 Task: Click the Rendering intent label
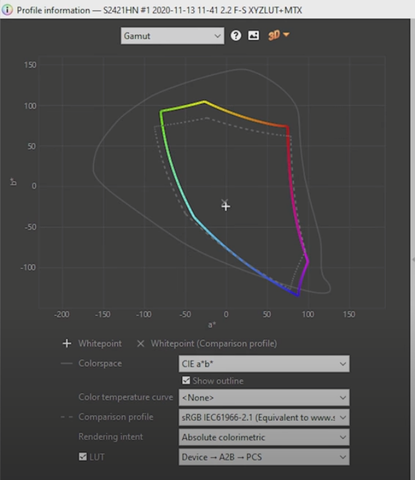tap(110, 437)
